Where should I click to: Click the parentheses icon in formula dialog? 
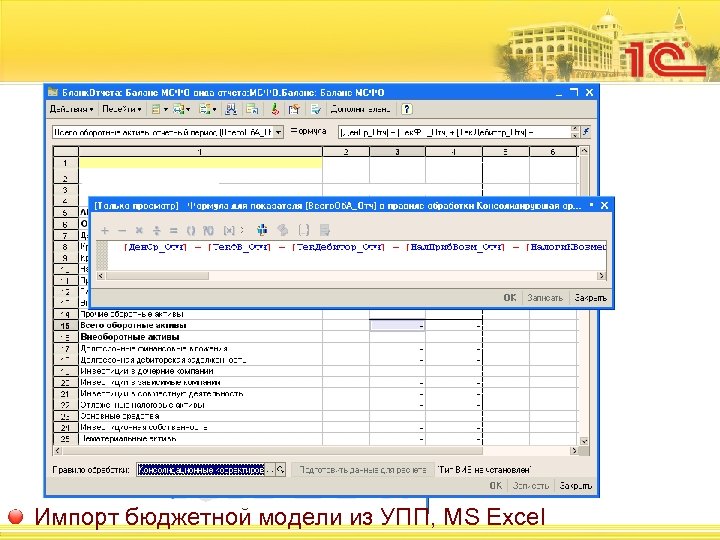point(191,231)
